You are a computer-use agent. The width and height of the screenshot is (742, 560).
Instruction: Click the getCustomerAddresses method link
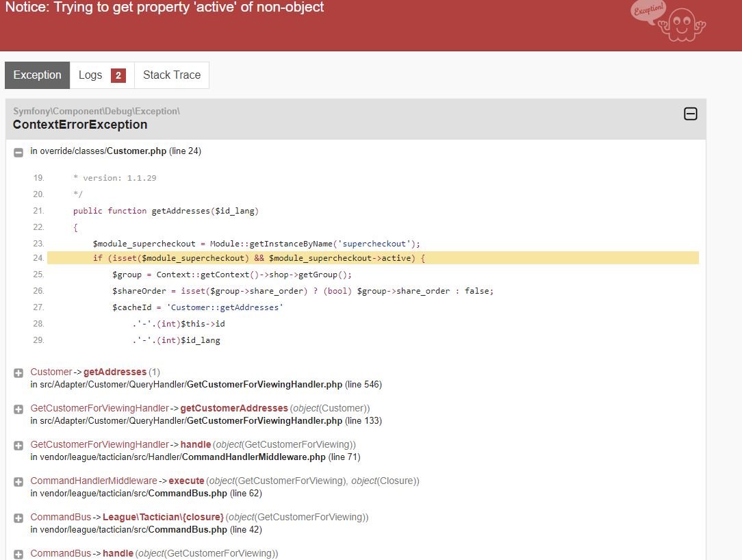234,408
